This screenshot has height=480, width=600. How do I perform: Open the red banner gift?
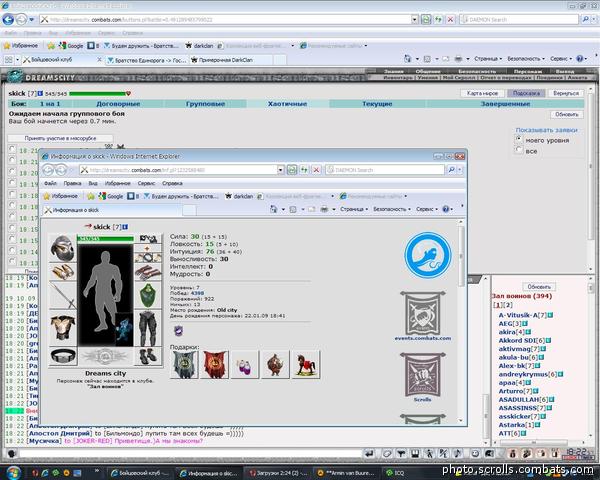[215, 365]
